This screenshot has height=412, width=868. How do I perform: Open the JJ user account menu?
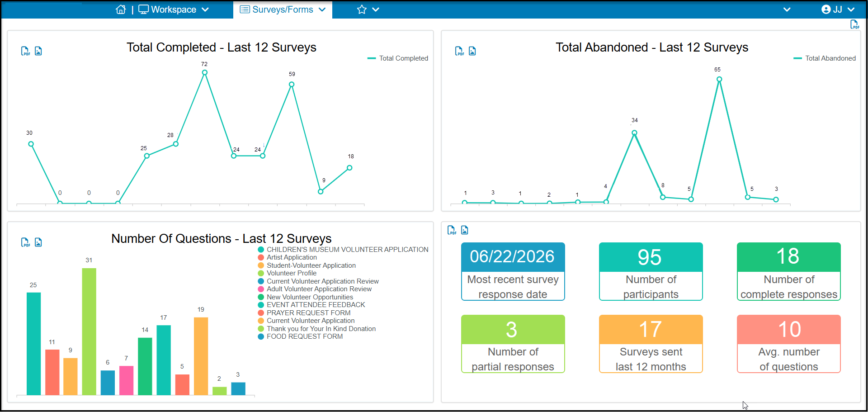coord(838,9)
